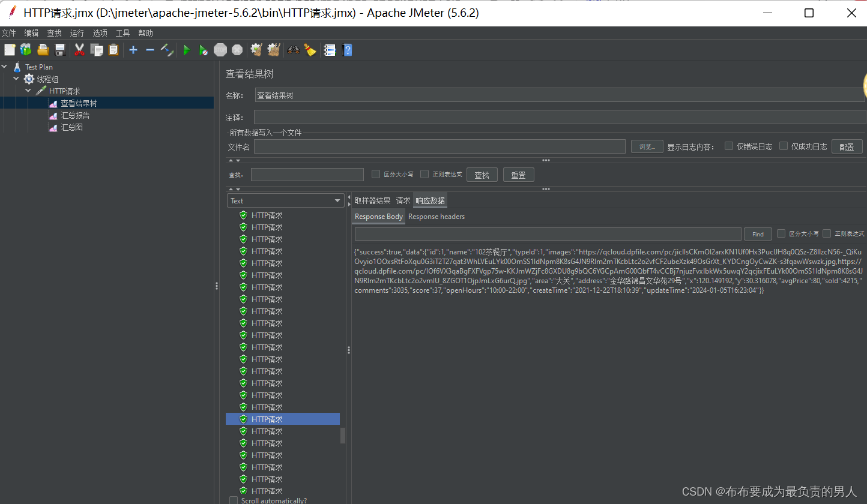Click the Reset search yellow broom icon
Image resolution: width=867 pixels, height=504 pixels.
coord(310,50)
